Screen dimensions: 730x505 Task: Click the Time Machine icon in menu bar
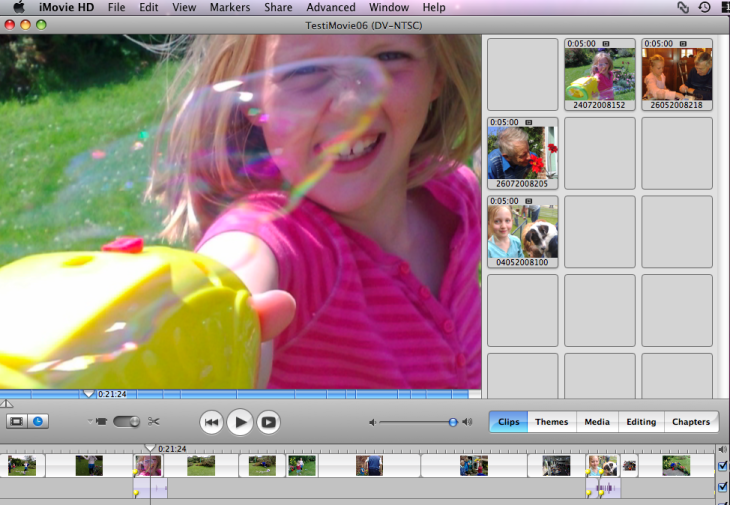point(704,7)
